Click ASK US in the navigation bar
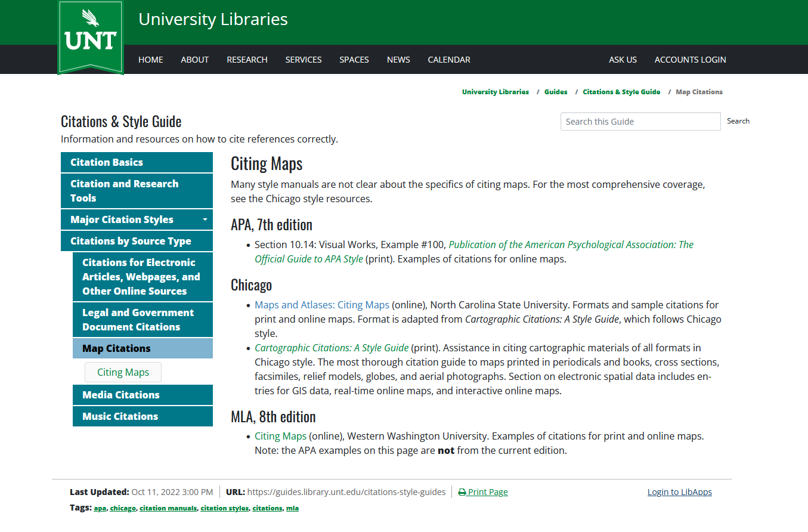The height and width of the screenshot is (532, 808). pyautogui.click(x=623, y=60)
